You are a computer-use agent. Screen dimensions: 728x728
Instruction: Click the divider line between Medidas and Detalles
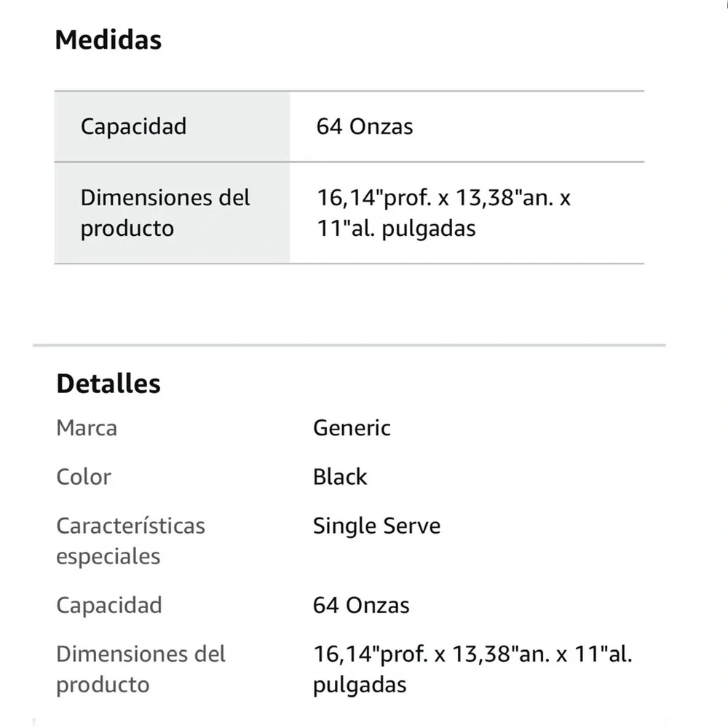point(349,345)
